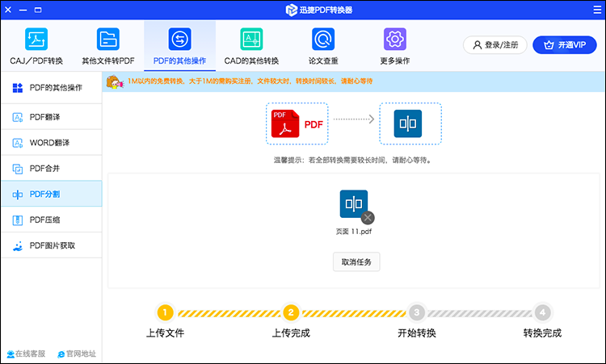Screen dimensions: 606x364
Task: Click the PDF图片获取 sidebar icon
Action: click(x=18, y=246)
